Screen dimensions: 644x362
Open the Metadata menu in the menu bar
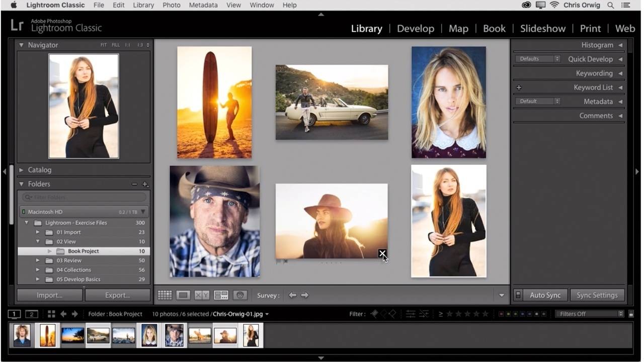[x=203, y=5]
